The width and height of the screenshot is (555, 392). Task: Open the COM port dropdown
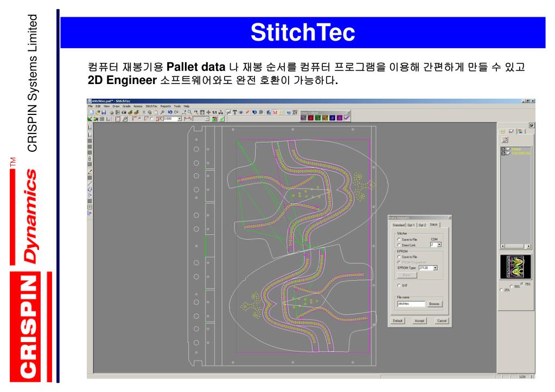pyautogui.click(x=439, y=245)
